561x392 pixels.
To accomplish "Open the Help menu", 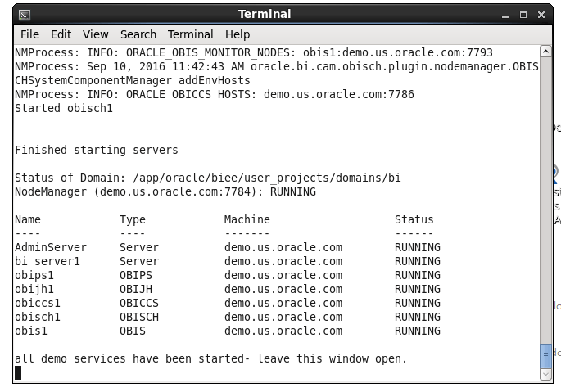I will [x=238, y=34].
